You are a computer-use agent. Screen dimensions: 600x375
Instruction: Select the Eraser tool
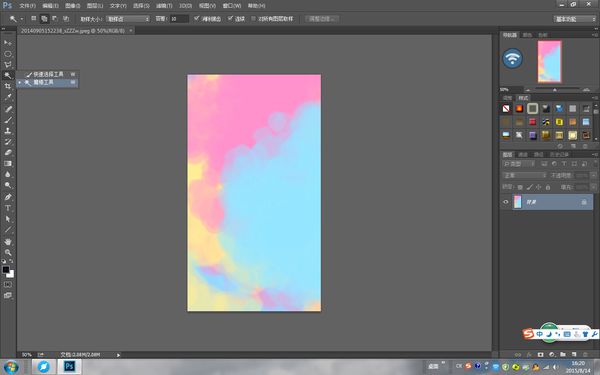pos(8,152)
